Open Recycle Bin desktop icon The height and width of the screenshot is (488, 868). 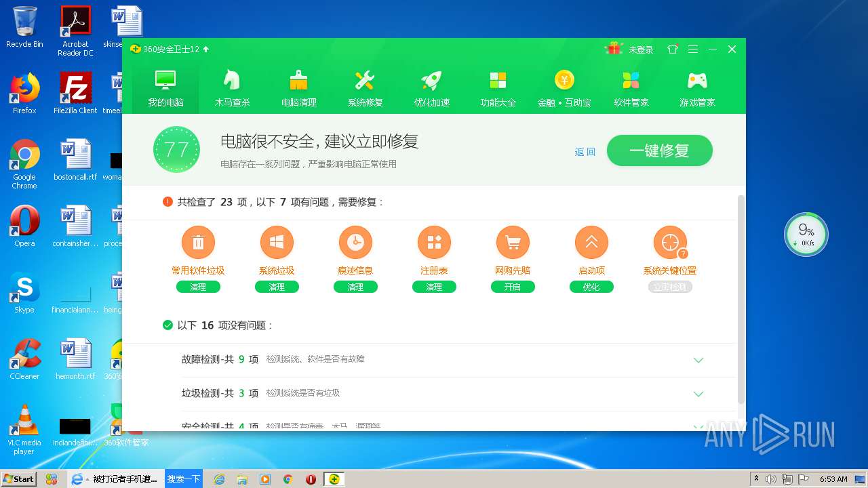click(24, 27)
